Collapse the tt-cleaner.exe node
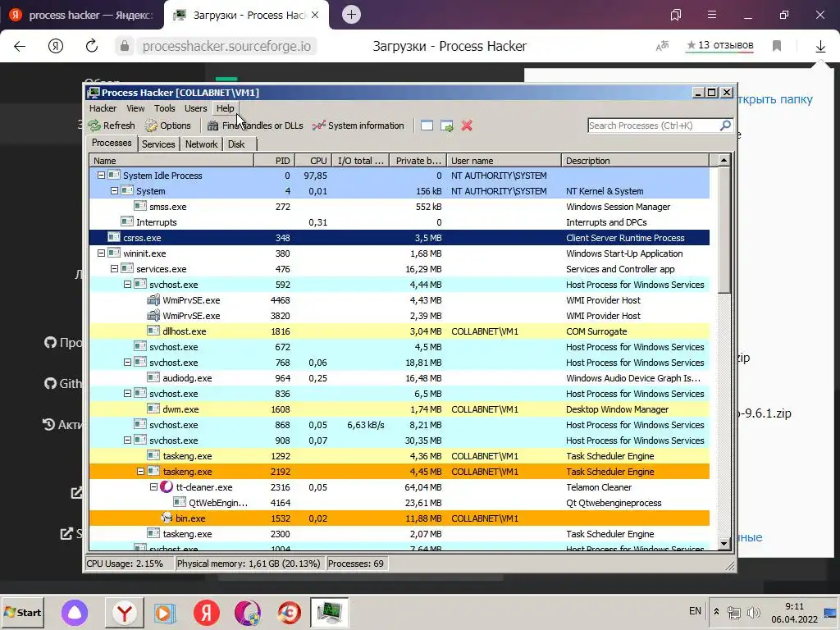Image resolution: width=840 pixels, height=630 pixels. [x=153, y=487]
